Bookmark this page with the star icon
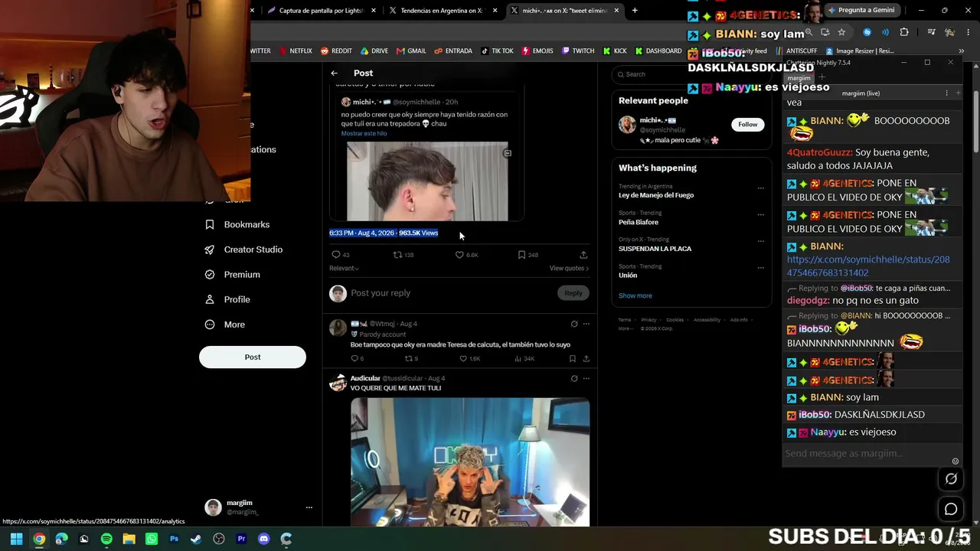The width and height of the screenshot is (980, 551). (x=841, y=32)
